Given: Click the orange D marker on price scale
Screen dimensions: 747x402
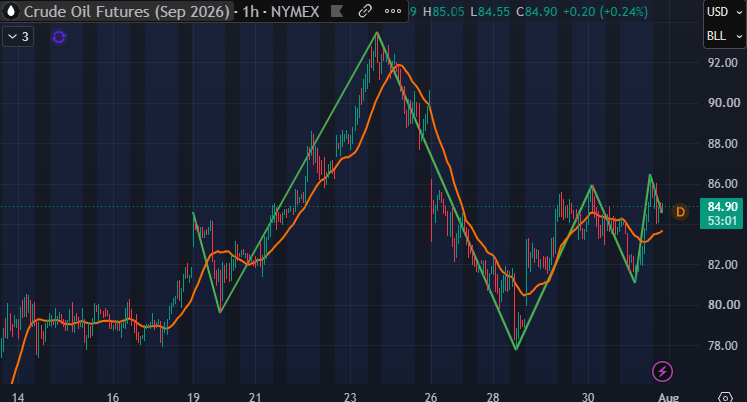Looking at the screenshot, I should 680,212.
